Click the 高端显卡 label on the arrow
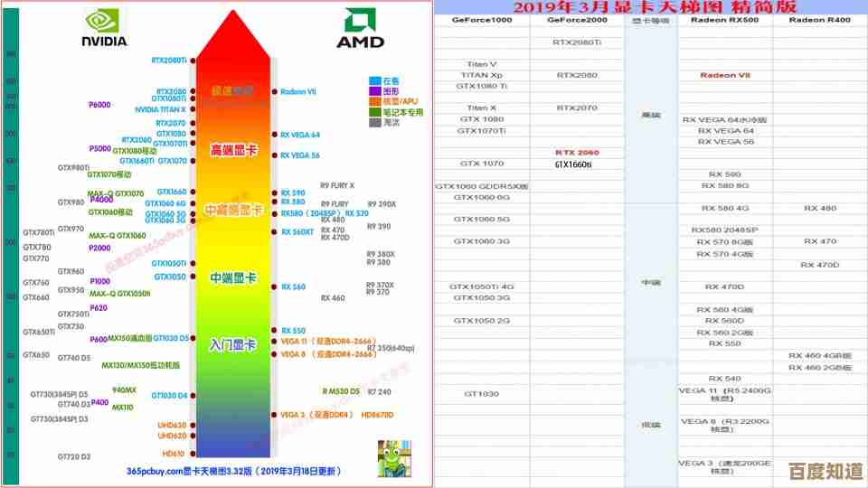The image size is (868, 488). [233, 150]
